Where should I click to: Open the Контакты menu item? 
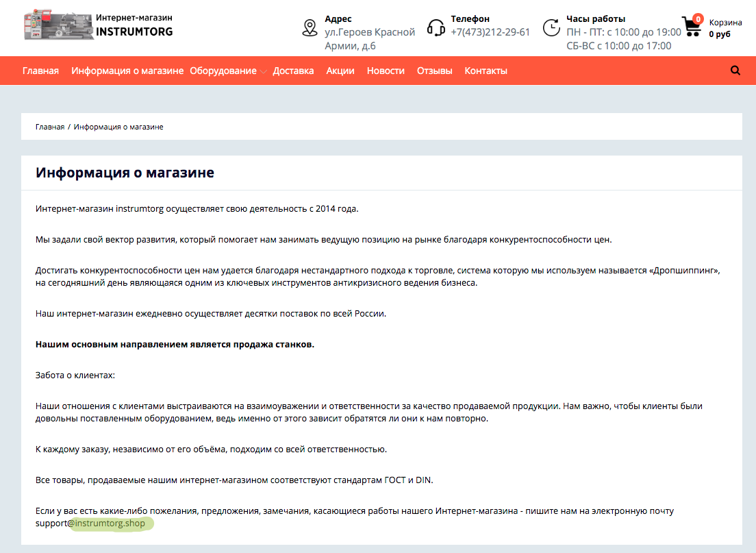coord(486,71)
